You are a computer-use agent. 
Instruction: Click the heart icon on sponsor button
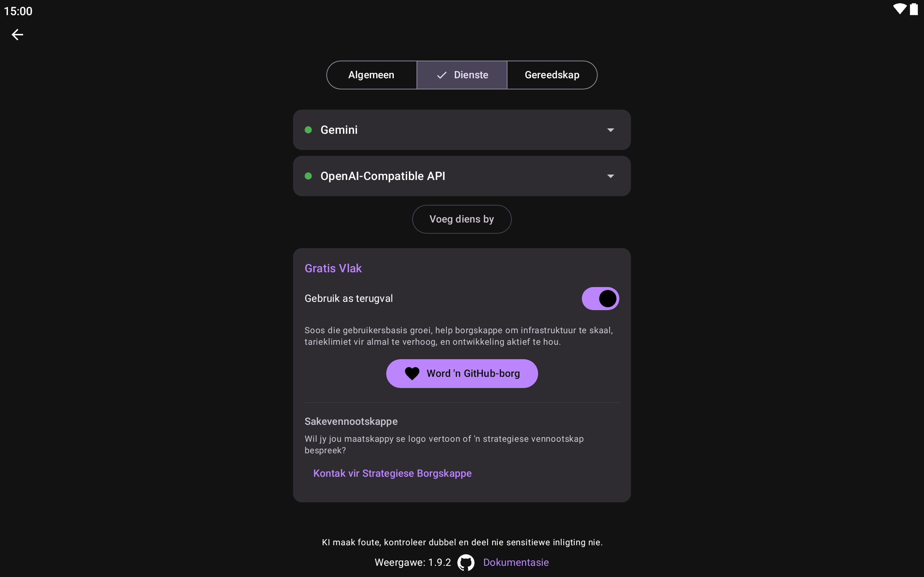pos(412,373)
